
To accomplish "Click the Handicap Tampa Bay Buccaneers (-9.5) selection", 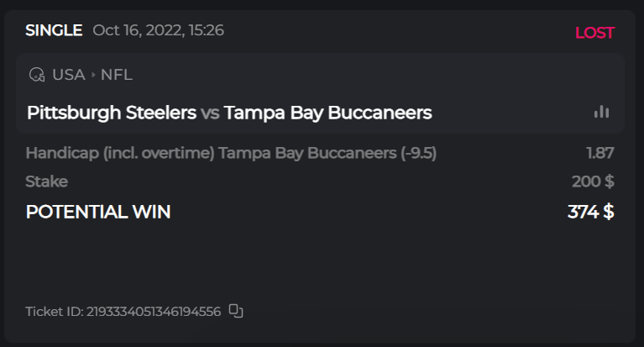I will pyautogui.click(x=231, y=153).
